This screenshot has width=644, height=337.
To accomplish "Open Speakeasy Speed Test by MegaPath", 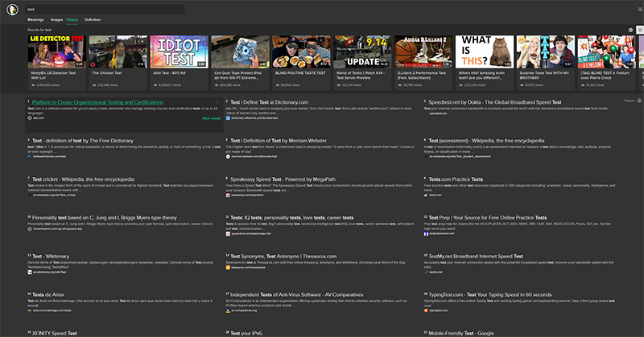I will (283, 179).
